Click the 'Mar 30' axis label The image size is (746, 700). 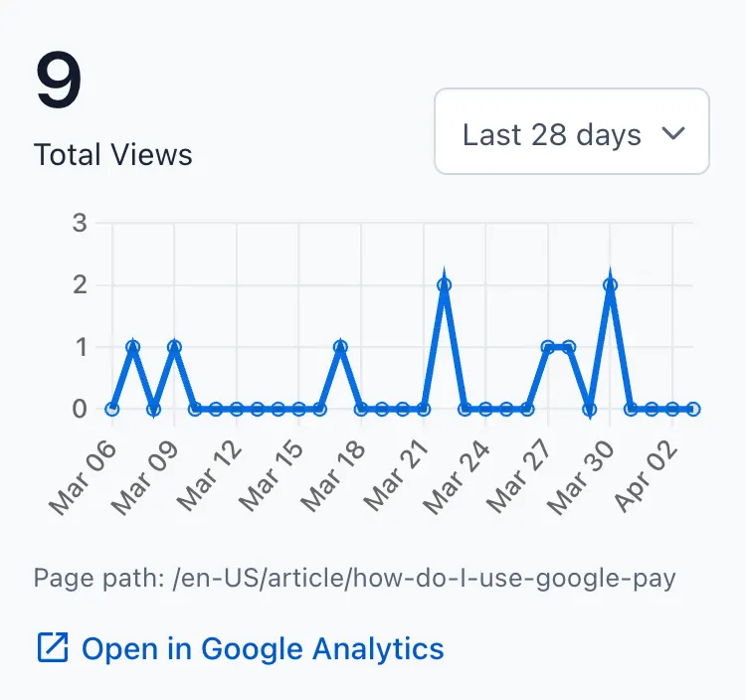coord(581,478)
